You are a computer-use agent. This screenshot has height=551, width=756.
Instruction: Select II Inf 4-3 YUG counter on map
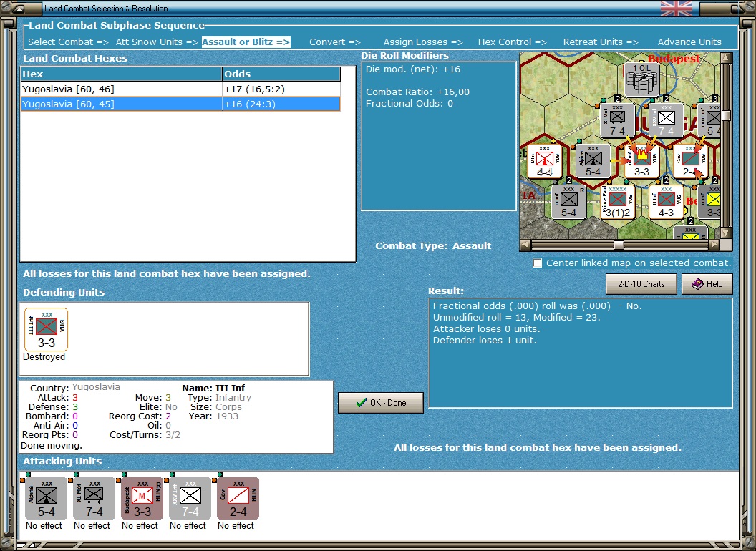(666, 202)
